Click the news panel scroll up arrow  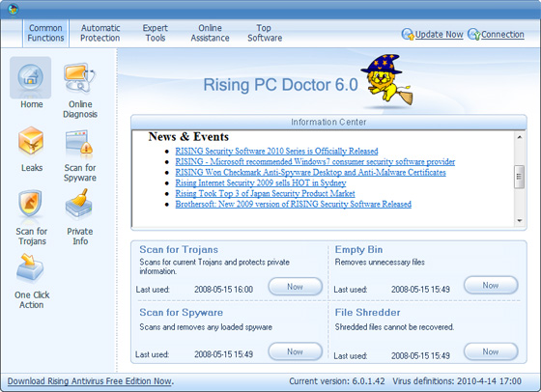pyautogui.click(x=520, y=137)
